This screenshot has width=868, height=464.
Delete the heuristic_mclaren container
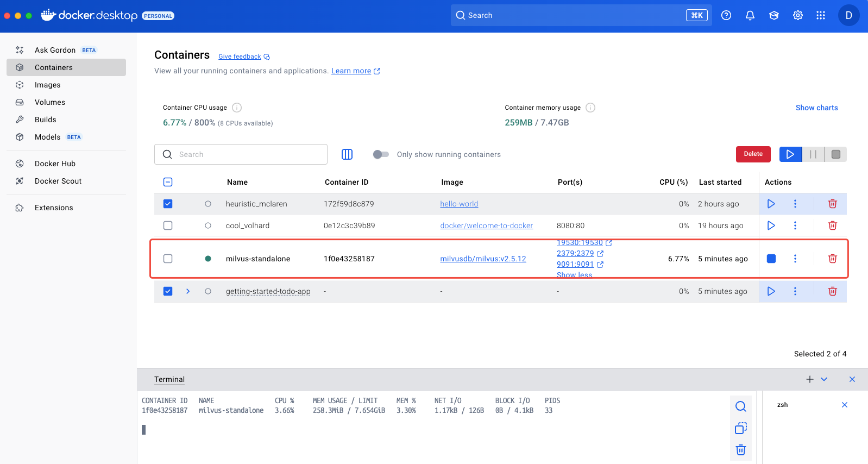tap(832, 204)
